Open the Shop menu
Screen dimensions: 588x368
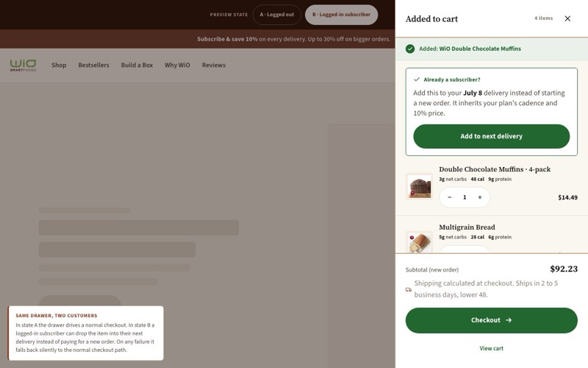(59, 65)
